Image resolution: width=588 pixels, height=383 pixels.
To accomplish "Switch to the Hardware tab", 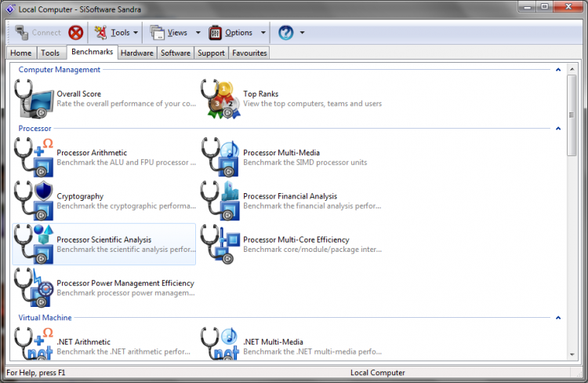I will (137, 53).
